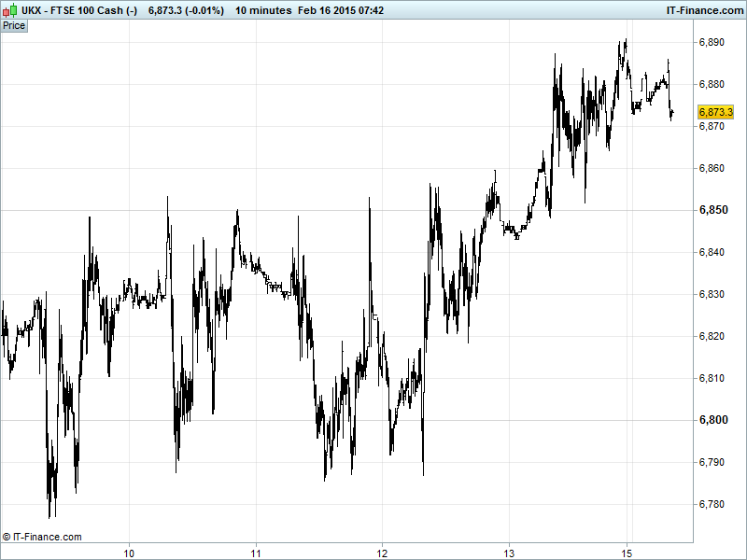Click the 6,840 price axis label

[713, 252]
